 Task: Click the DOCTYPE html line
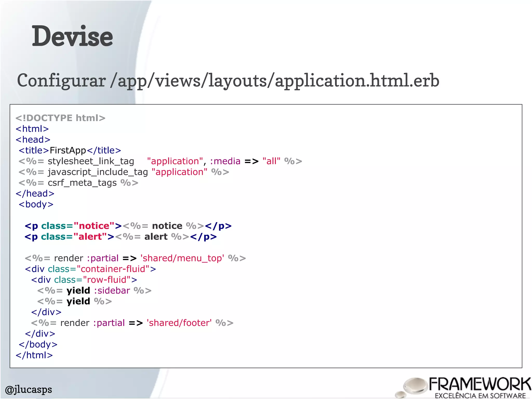tap(61, 118)
